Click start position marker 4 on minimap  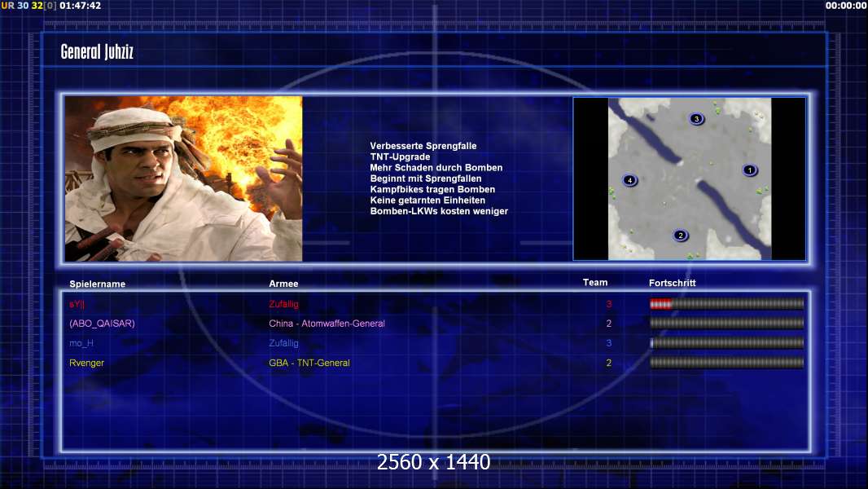coord(629,180)
